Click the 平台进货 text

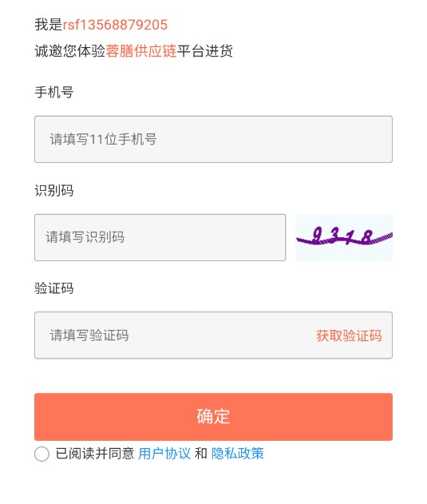(x=205, y=51)
